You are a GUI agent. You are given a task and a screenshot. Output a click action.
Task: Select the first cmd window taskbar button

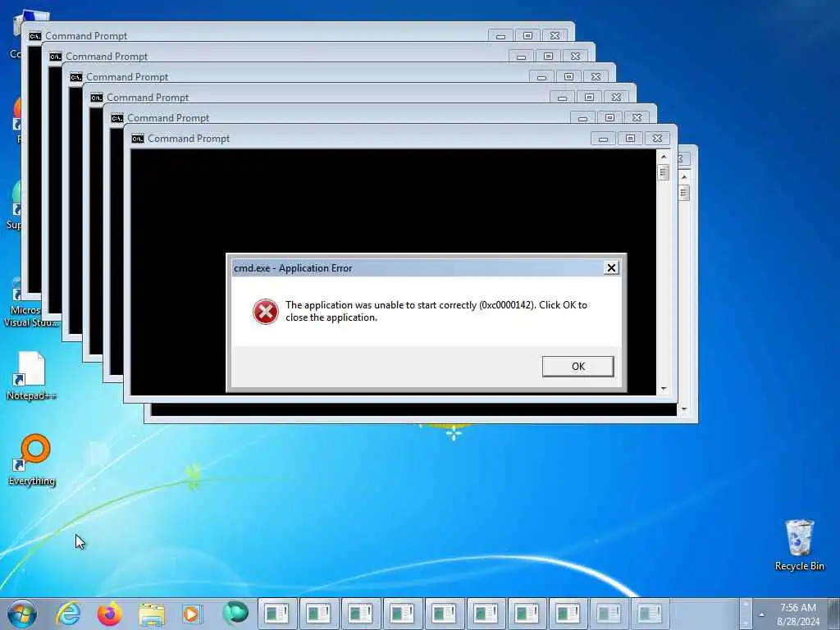[277, 614]
